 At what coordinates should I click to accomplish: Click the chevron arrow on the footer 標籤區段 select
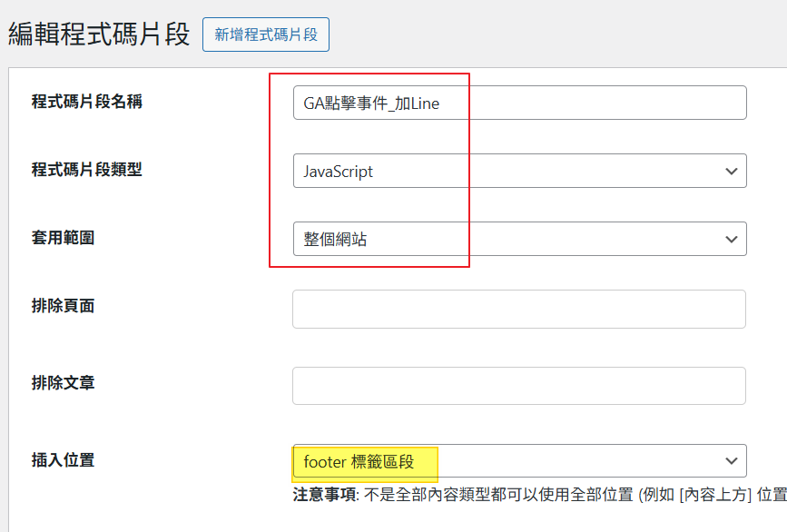click(731, 461)
